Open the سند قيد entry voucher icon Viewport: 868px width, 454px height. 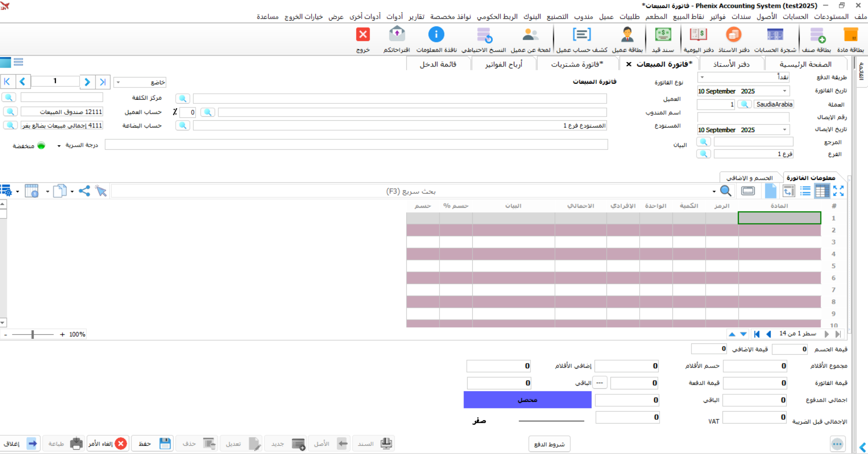tap(663, 36)
